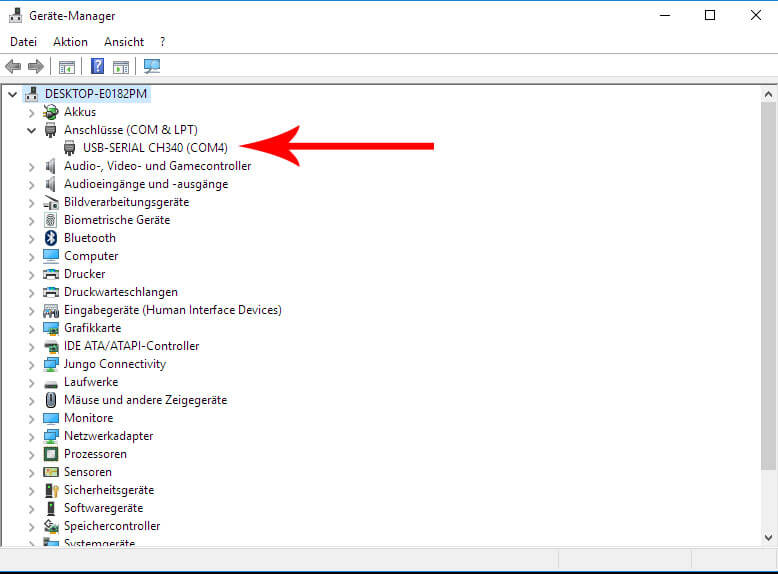The height and width of the screenshot is (574, 778).
Task: Click the Drucker printer icon
Action: coord(51,274)
